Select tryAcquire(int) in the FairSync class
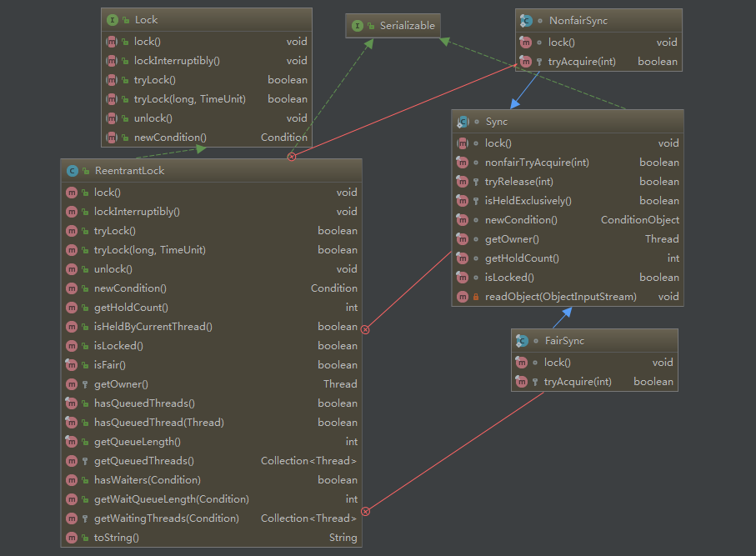 pyautogui.click(x=578, y=382)
